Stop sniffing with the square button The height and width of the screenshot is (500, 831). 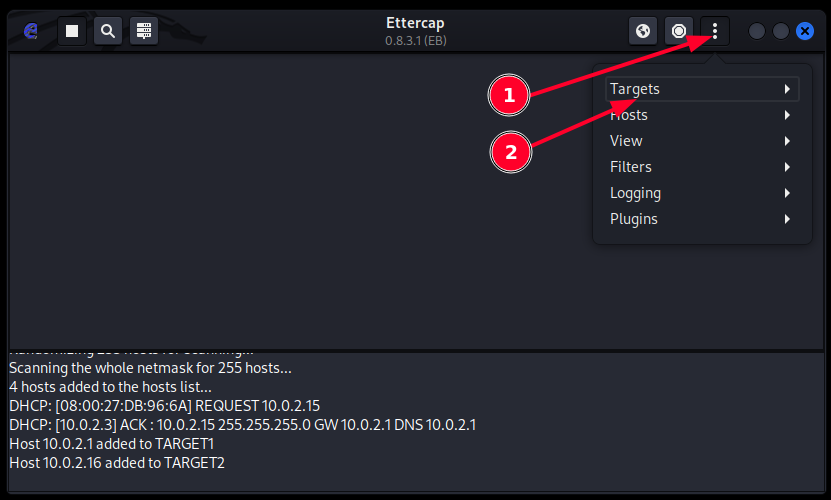tap(72, 31)
